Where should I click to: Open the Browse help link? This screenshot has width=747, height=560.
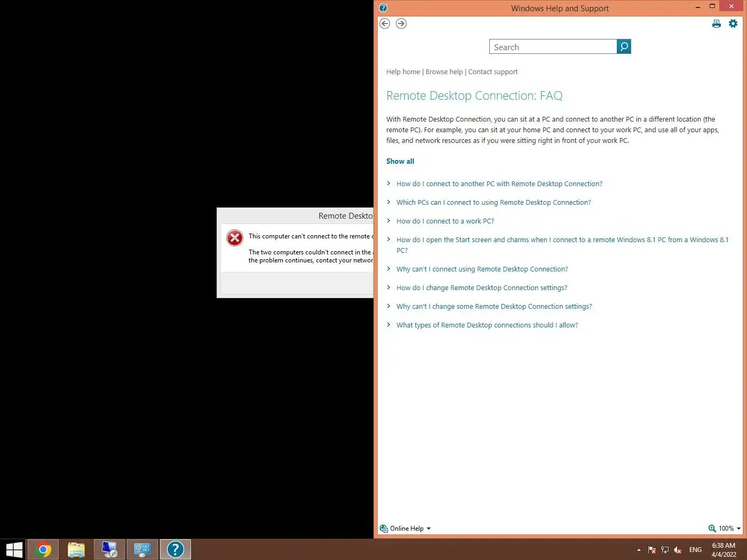coord(444,71)
